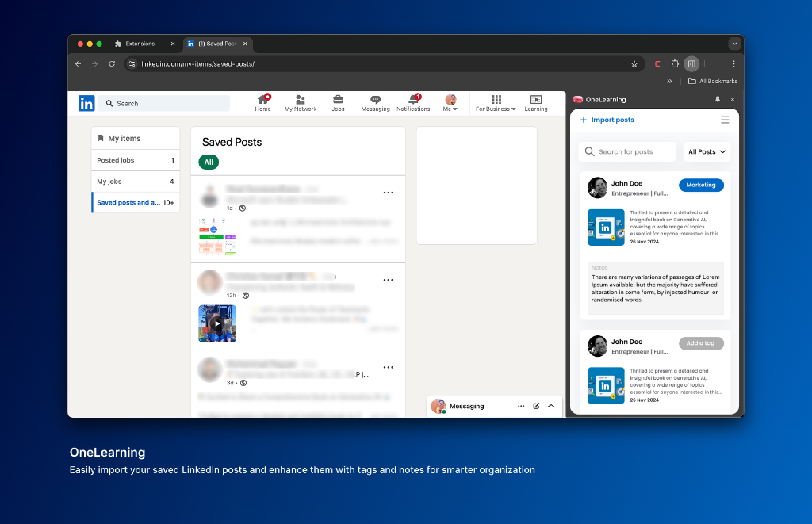
Task: View site information icon in address bar
Action: tap(132, 64)
